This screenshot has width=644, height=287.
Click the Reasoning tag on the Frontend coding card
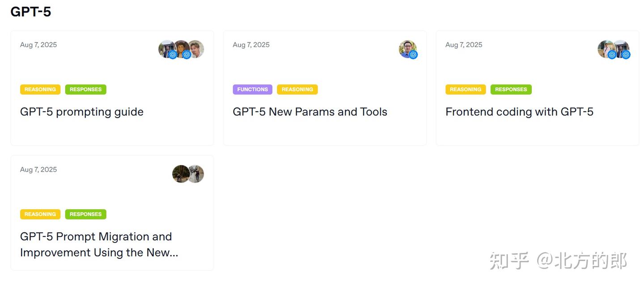465,89
